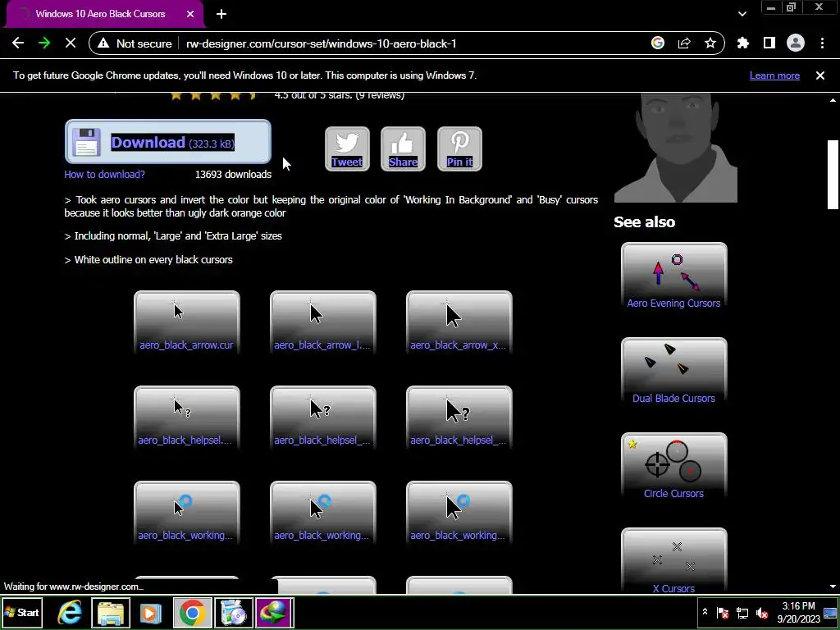Screen dimensions: 840x630
Task: Dismiss the Chrome update notification bar
Action: coord(820,75)
